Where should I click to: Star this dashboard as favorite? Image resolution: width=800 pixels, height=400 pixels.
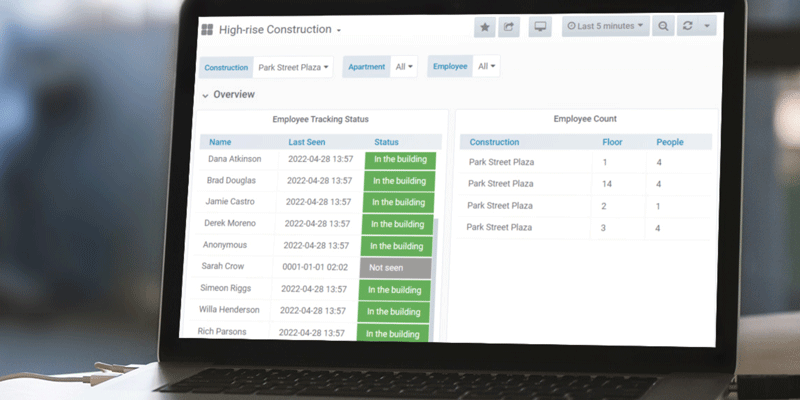[x=485, y=27]
